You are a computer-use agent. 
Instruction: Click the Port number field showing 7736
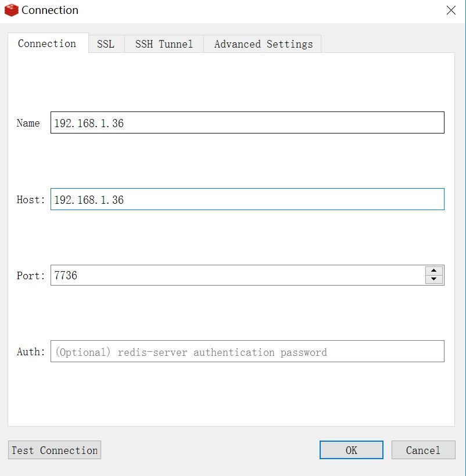tap(237, 276)
